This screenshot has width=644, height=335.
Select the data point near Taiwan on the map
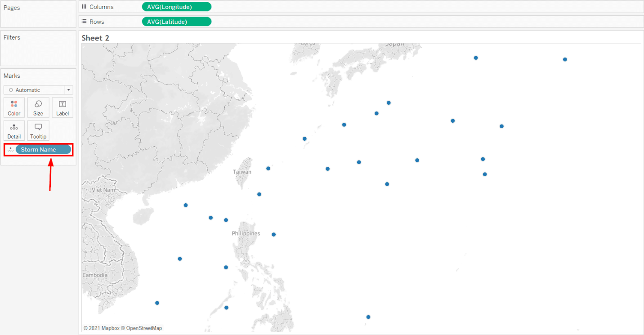(268, 168)
